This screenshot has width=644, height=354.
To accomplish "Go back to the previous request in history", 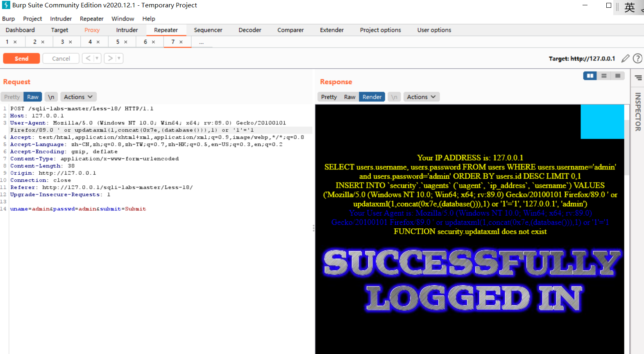I will point(88,59).
